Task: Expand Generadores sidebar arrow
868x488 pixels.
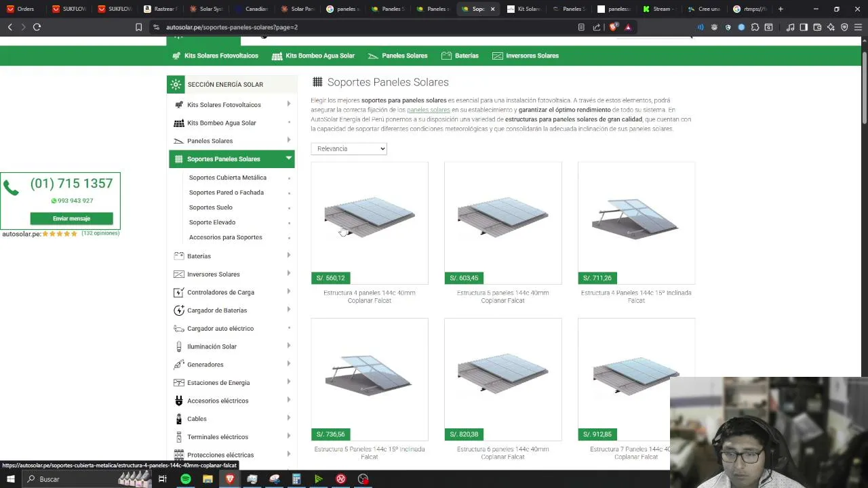Action: [x=289, y=363]
